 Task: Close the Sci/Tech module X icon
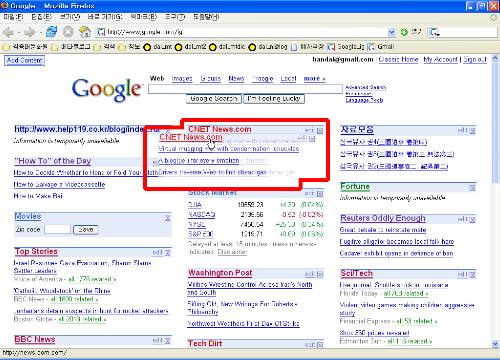point(472,275)
